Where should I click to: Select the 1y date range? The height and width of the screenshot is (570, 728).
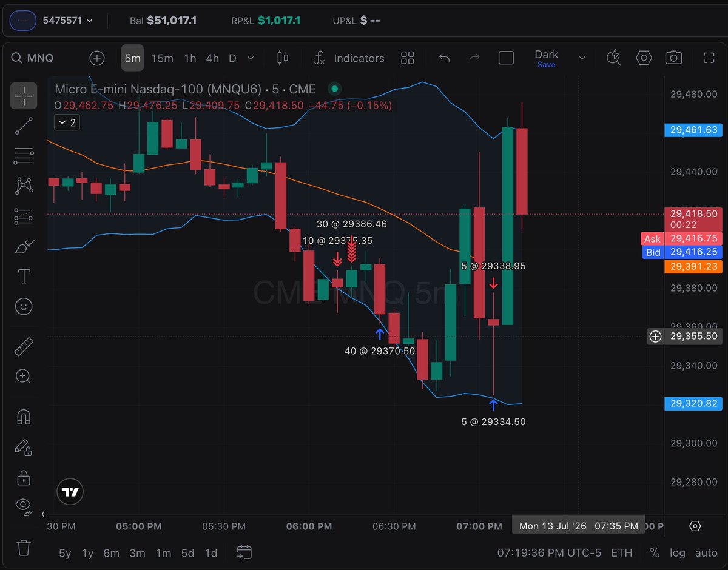tap(88, 553)
